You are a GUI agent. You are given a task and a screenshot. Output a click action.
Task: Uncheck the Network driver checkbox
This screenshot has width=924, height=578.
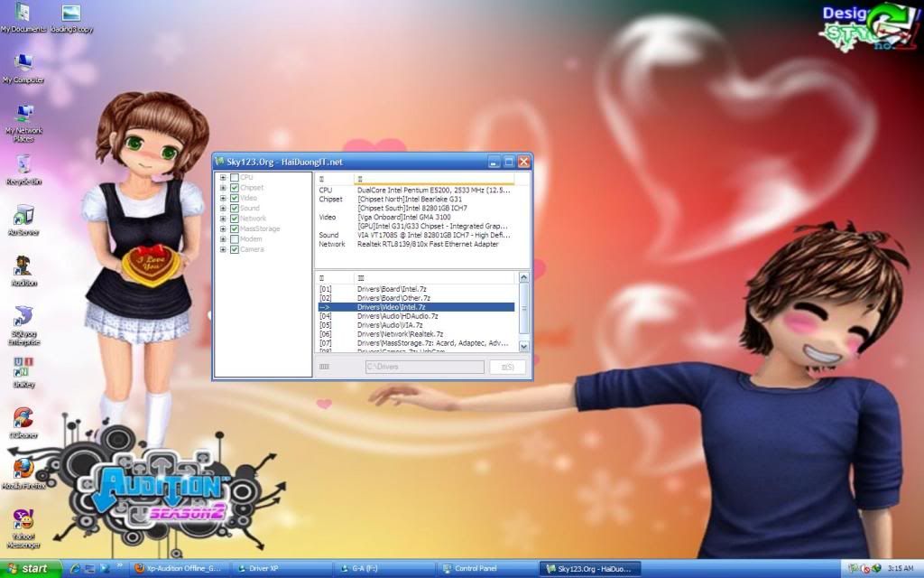tap(235, 219)
